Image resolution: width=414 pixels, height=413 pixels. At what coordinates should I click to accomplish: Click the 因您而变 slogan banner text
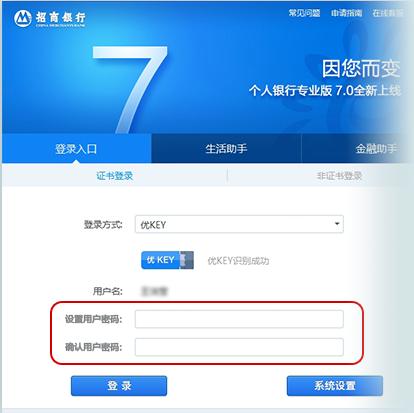(361, 69)
